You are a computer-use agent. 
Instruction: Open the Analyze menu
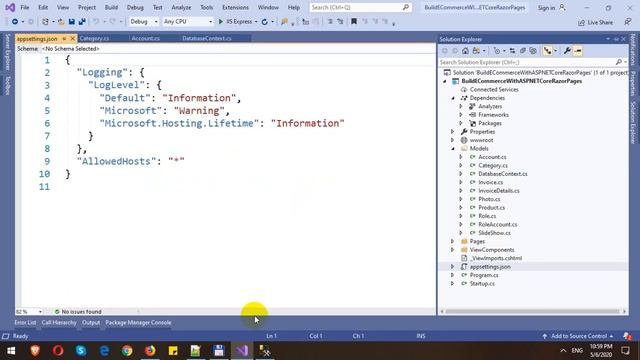coord(181,7)
